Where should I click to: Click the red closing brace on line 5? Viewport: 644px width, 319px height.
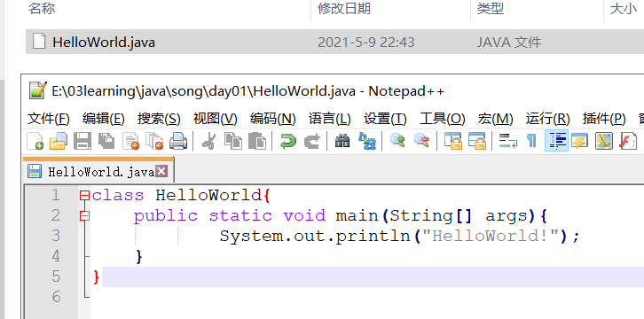(97, 277)
